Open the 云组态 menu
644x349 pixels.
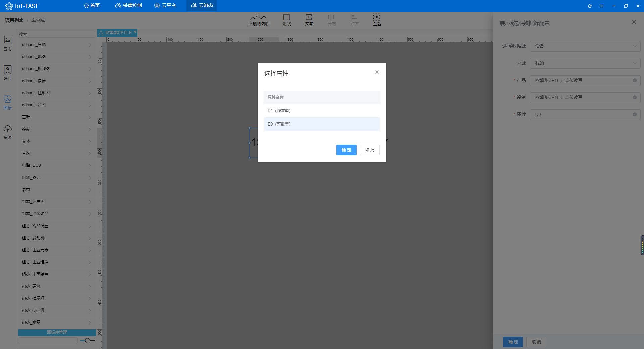coord(202,6)
